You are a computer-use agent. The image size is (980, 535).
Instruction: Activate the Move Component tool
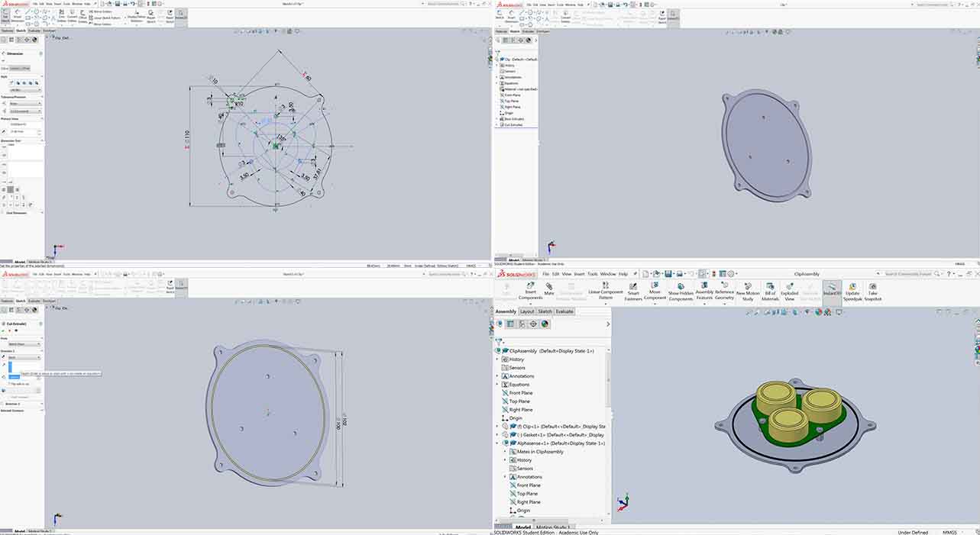click(x=655, y=292)
